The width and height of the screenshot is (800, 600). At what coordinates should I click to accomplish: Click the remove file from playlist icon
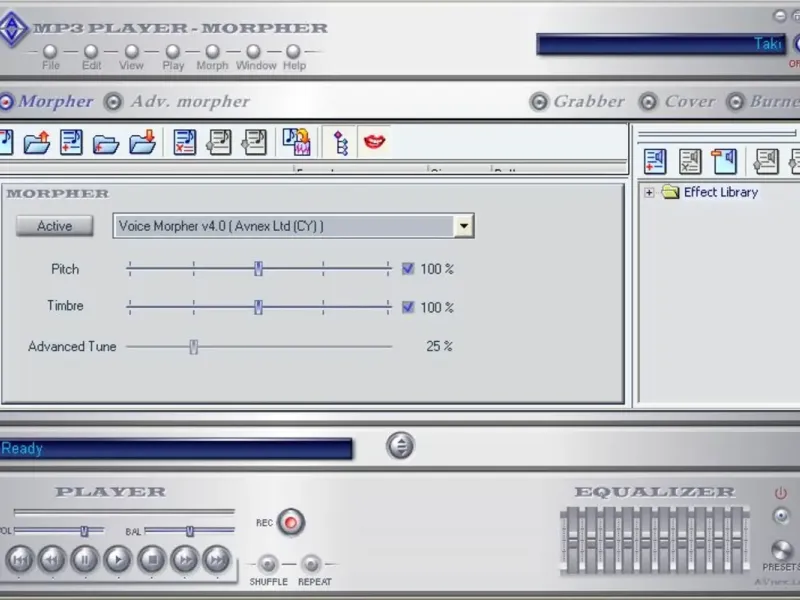click(184, 142)
